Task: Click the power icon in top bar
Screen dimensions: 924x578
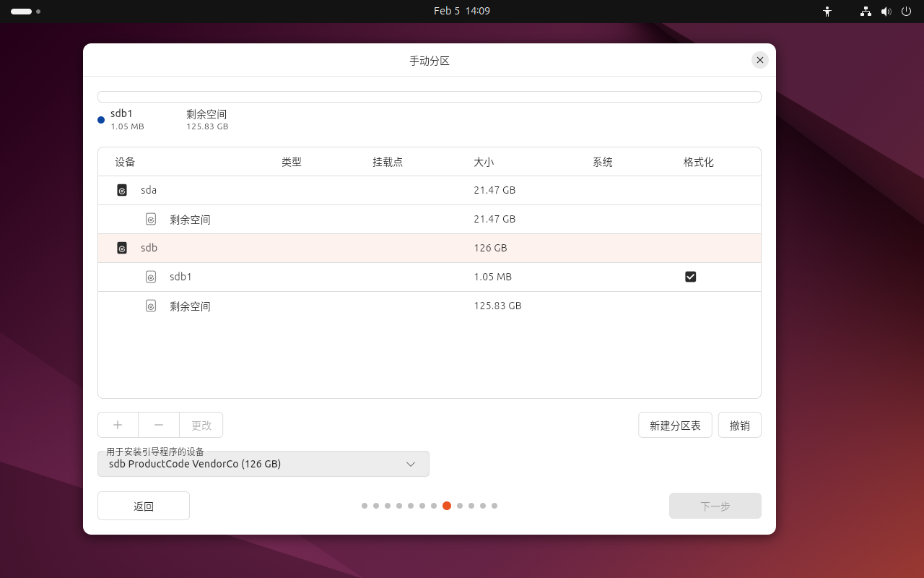Action: [x=907, y=12]
